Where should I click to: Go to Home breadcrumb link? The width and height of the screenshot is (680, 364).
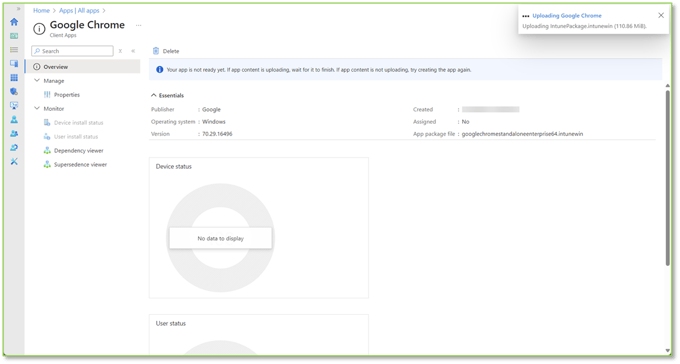pos(41,10)
